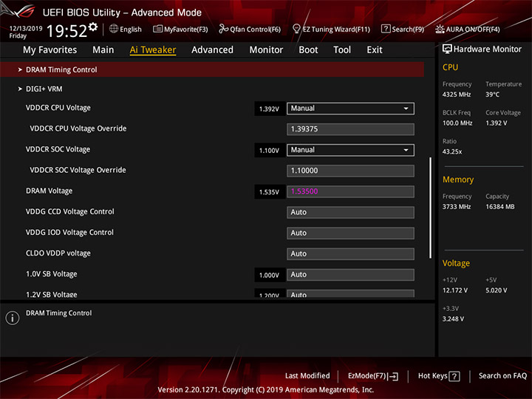Click the settings list vertical scrollbar
Viewport: 532px width, 399px height.
tap(431, 208)
